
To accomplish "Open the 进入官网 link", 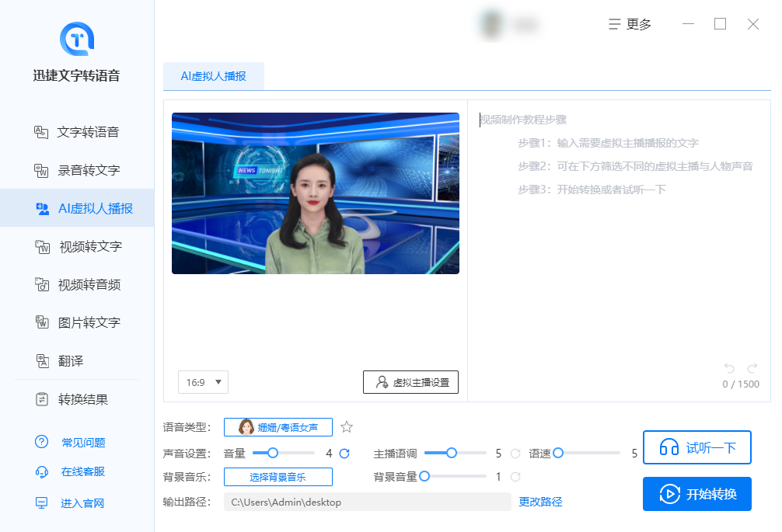I will click(x=82, y=503).
